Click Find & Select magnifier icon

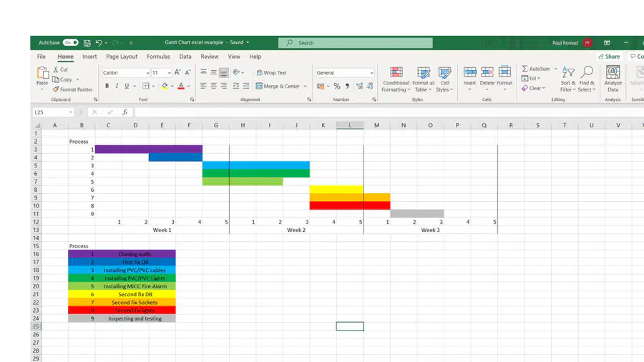point(587,72)
